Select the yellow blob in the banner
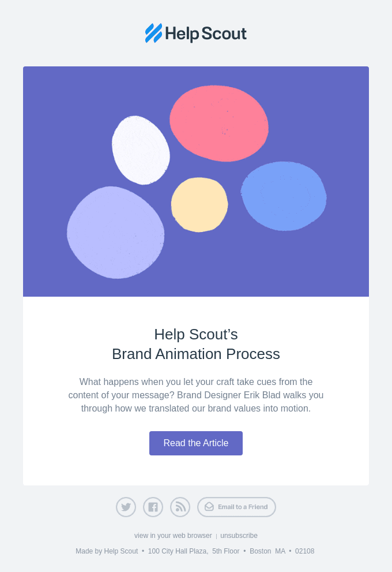 coord(199,204)
